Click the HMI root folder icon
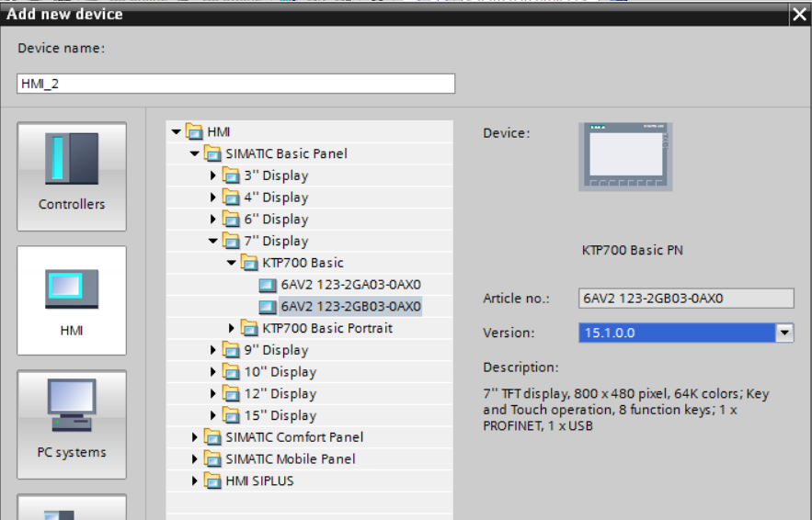 click(x=194, y=132)
